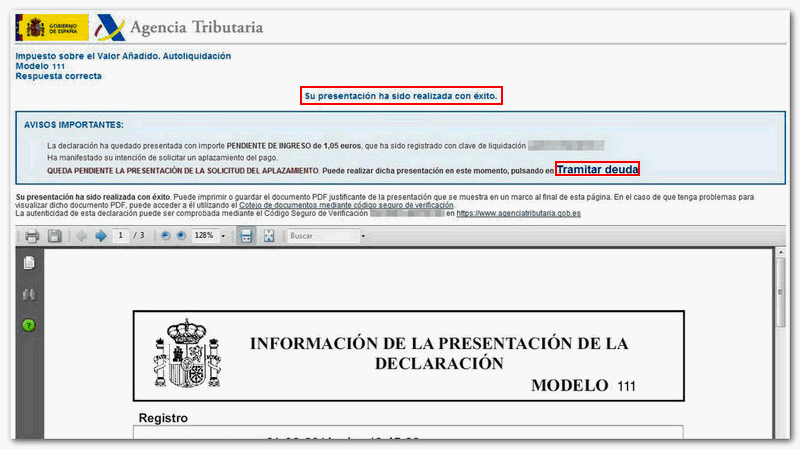Image resolution: width=800 pixels, height=449 pixels.
Task: Click the PDF print icon
Action: pos(32,236)
